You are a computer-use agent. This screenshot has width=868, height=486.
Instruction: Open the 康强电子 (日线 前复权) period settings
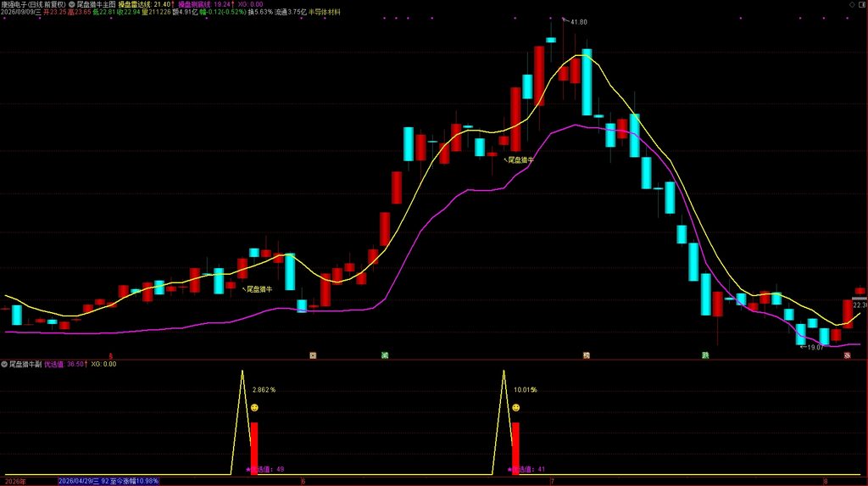(x=33, y=4)
